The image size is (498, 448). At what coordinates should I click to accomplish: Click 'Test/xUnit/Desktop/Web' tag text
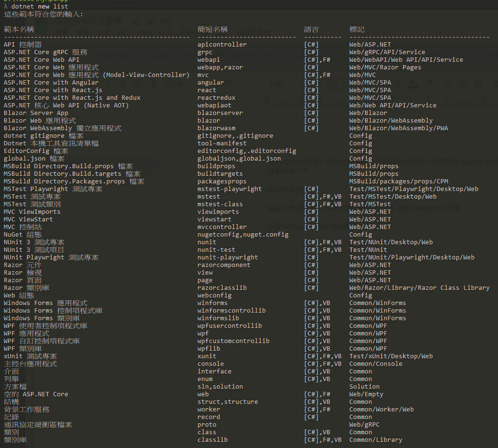pos(391,356)
